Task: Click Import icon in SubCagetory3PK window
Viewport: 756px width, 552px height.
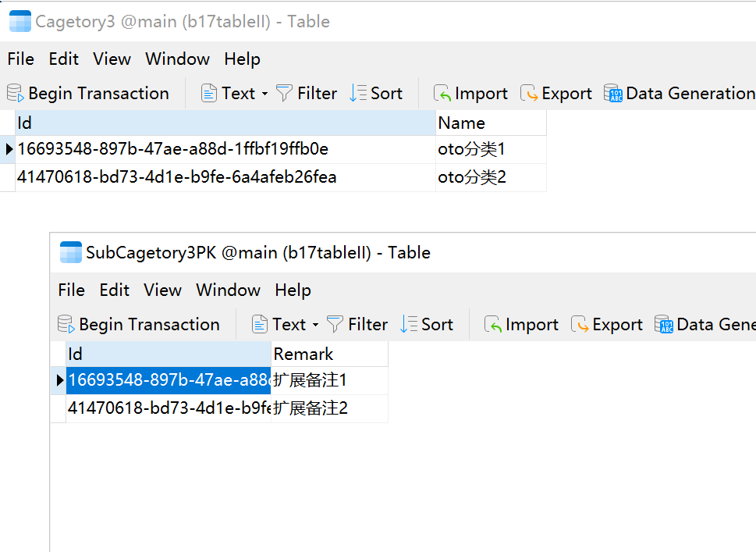Action: pyautogui.click(x=493, y=324)
